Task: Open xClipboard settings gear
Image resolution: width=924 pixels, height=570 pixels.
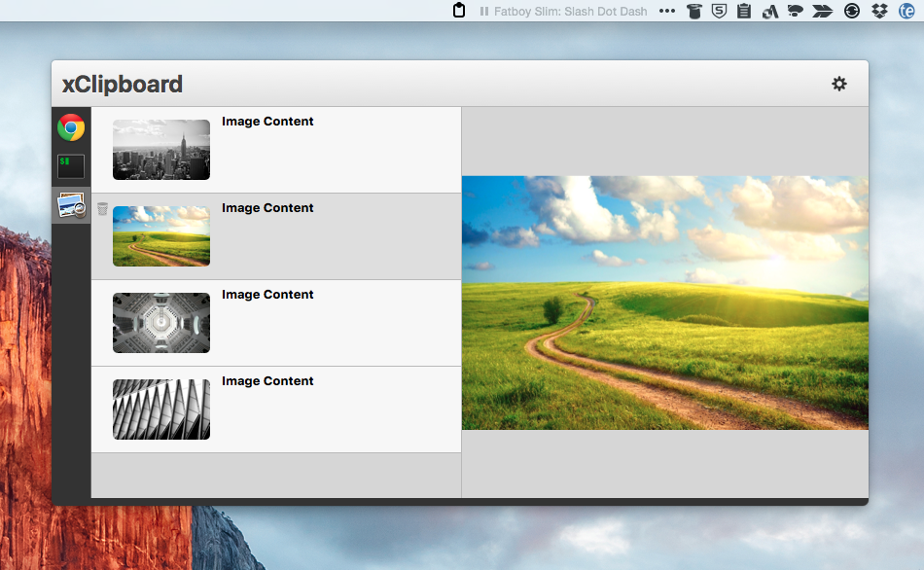Action: click(x=839, y=84)
